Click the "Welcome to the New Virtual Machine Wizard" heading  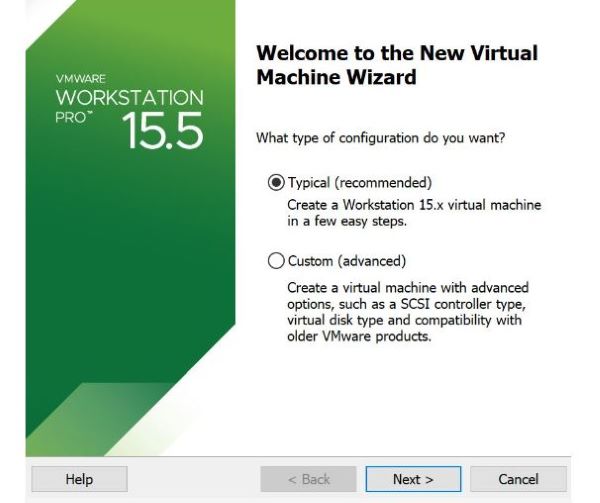(x=397, y=65)
